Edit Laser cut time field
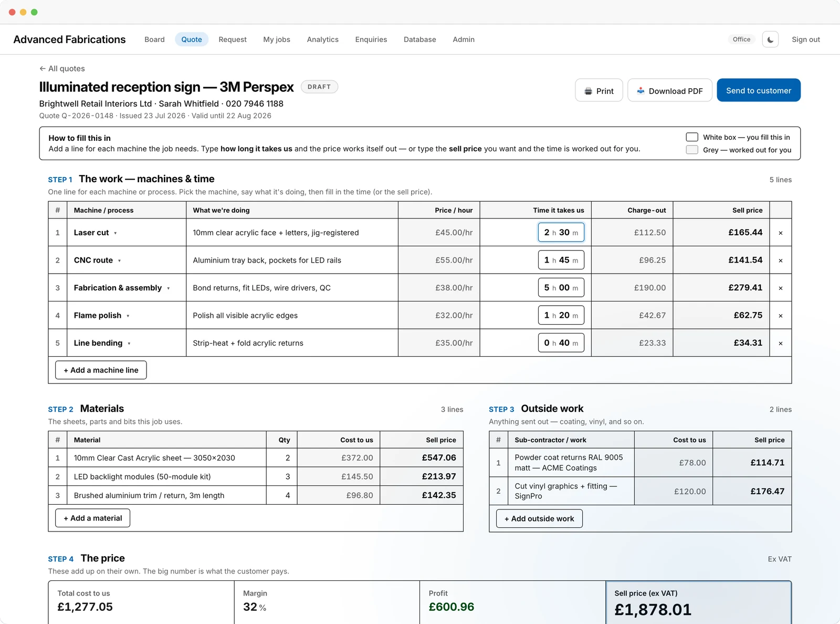This screenshot has width=840, height=624. point(561,232)
